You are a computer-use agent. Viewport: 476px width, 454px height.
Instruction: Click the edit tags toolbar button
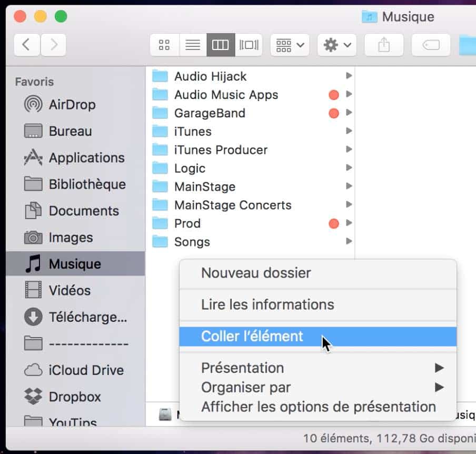coord(431,45)
